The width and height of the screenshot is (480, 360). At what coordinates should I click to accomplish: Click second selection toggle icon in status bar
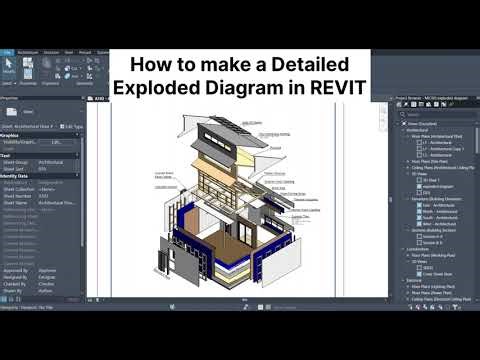click(x=418, y=307)
